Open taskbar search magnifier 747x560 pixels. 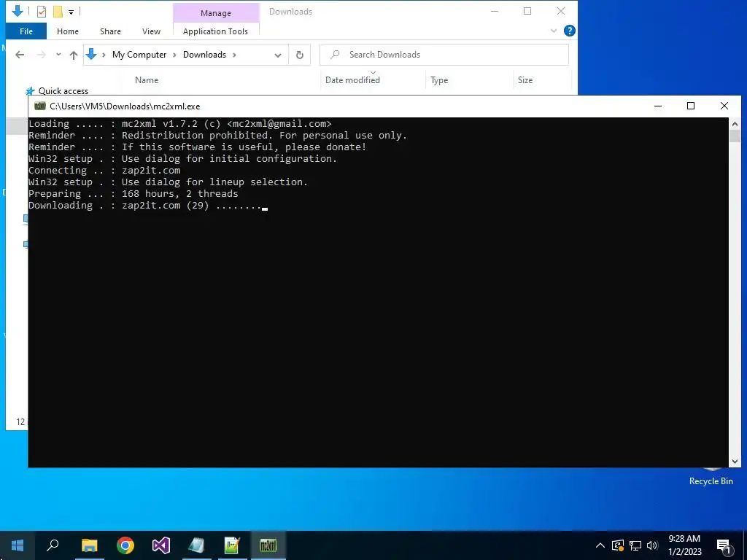pyautogui.click(x=53, y=545)
